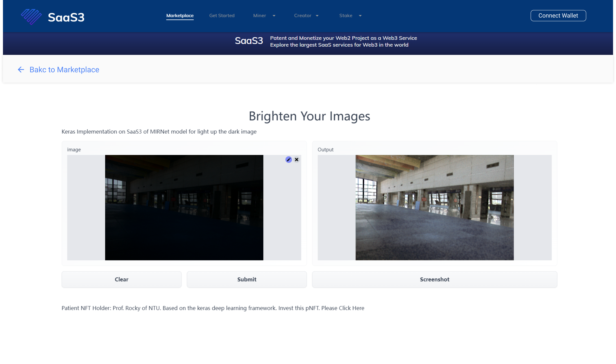The image size is (616, 364).
Task: Click the Bakc to Marketplace link
Action: pos(64,70)
